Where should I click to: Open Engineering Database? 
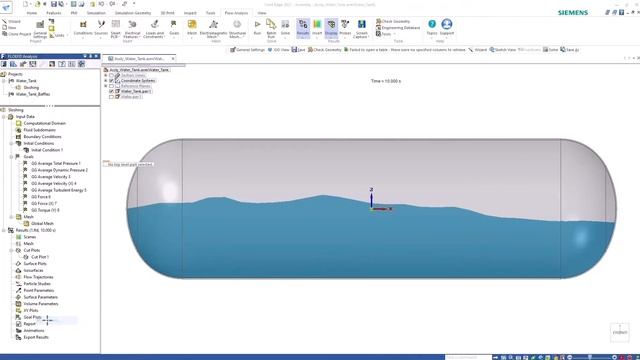pyautogui.click(x=398, y=28)
